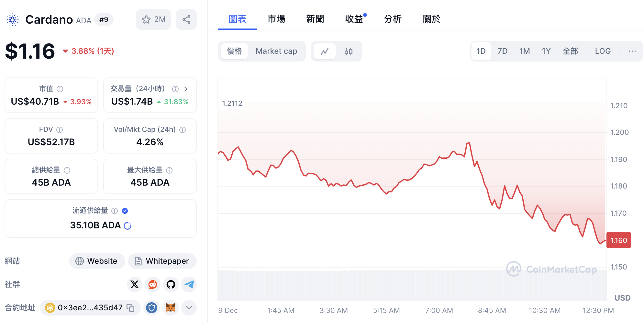The width and height of the screenshot is (644, 322).
Task: Switch to the 市場 tab
Action: click(x=276, y=19)
